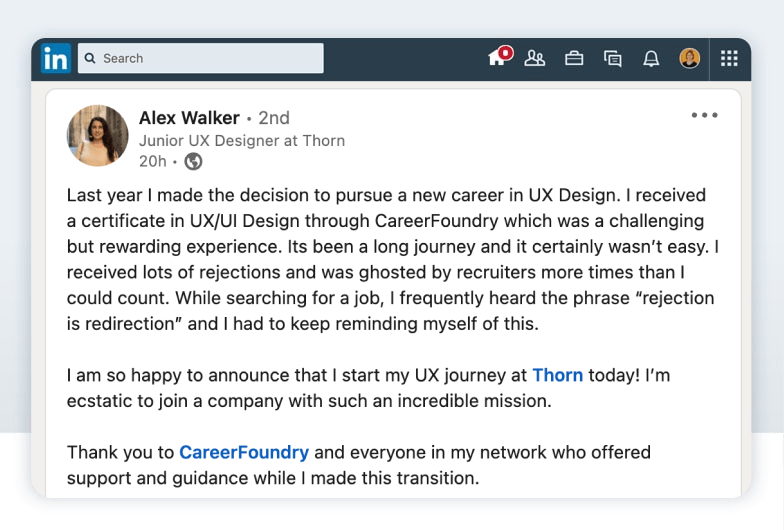This screenshot has height=530, width=784.
Task: Click the 20h post timestamp
Action: click(x=153, y=161)
